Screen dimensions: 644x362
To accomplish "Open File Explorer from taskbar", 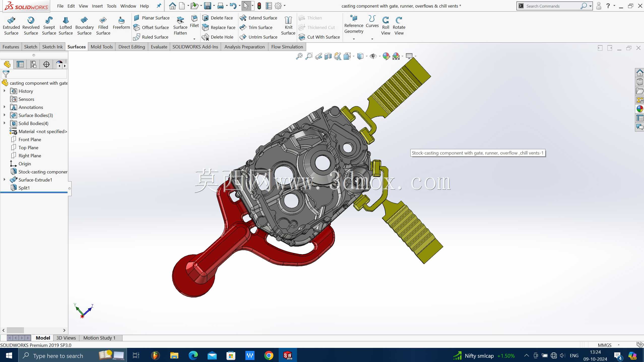I will click(x=174, y=355).
